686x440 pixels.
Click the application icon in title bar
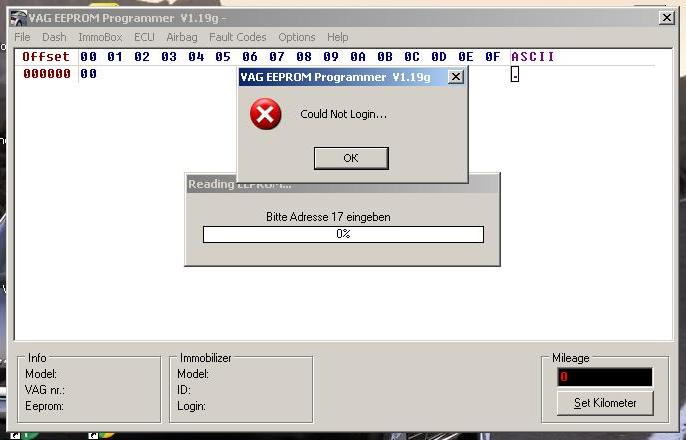(18, 18)
